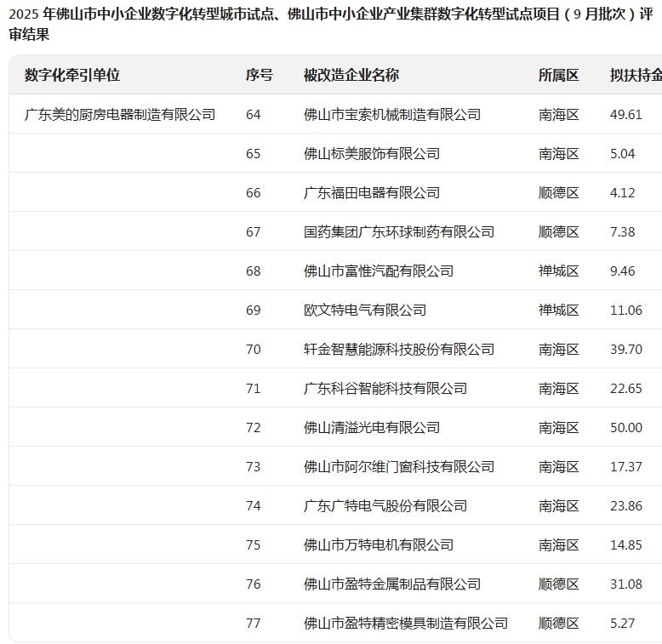Click the 所属区 column header
This screenshot has height=644, width=662.
[x=558, y=75]
